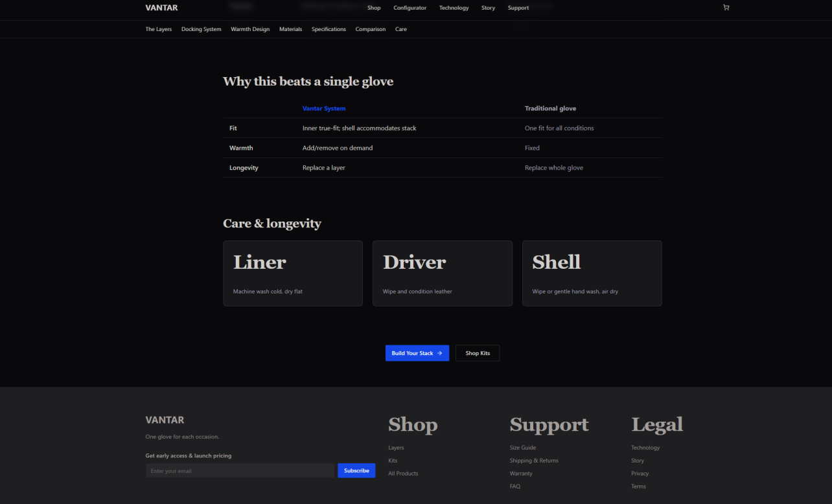The image size is (832, 504).
Task: Open the Technology nav item in header
Action: click(x=454, y=8)
